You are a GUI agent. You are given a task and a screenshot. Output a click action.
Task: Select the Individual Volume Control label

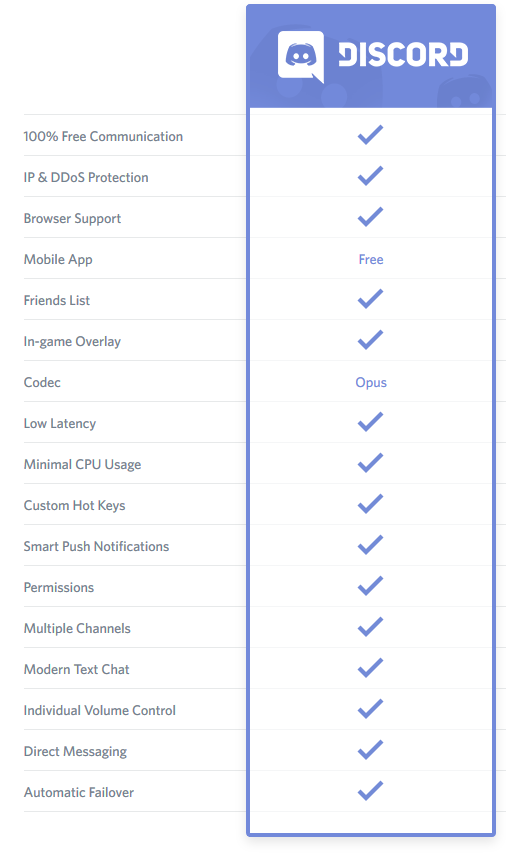(99, 710)
